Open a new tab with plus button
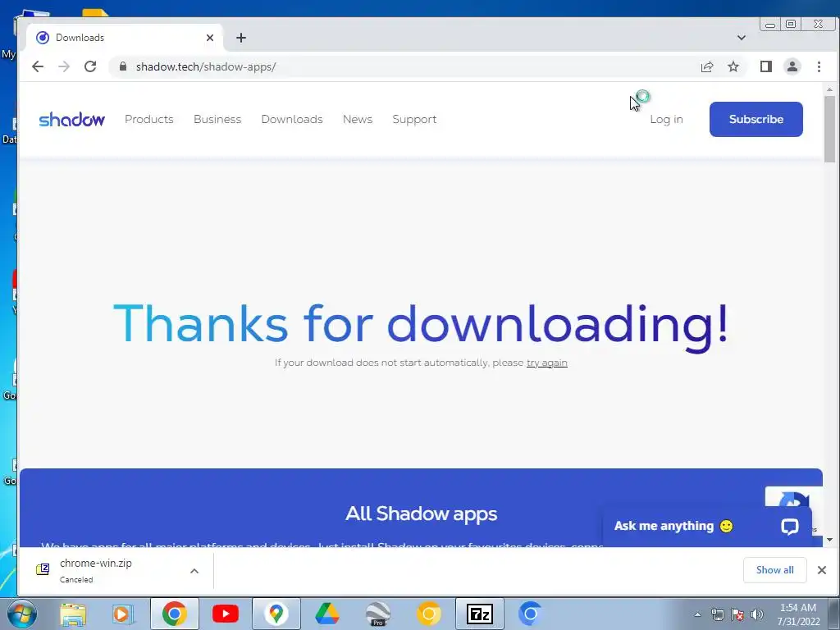The width and height of the screenshot is (840, 630). point(241,38)
